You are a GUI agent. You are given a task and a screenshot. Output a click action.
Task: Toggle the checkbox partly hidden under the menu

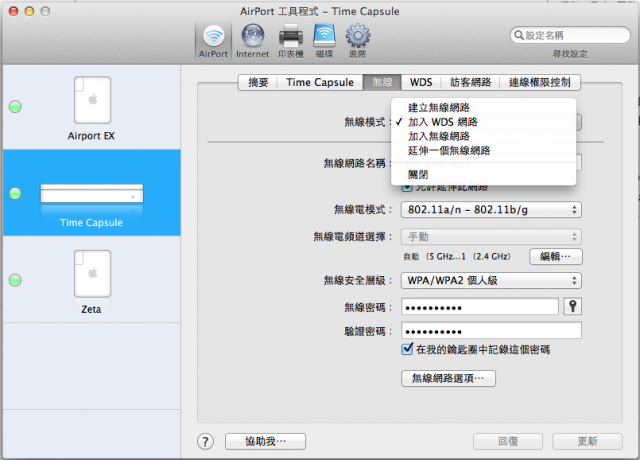(407, 188)
